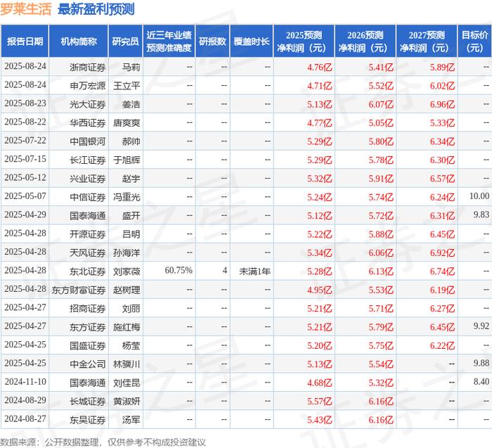Click analyst 于旭辉
492x448 pixels.
[x=127, y=160]
